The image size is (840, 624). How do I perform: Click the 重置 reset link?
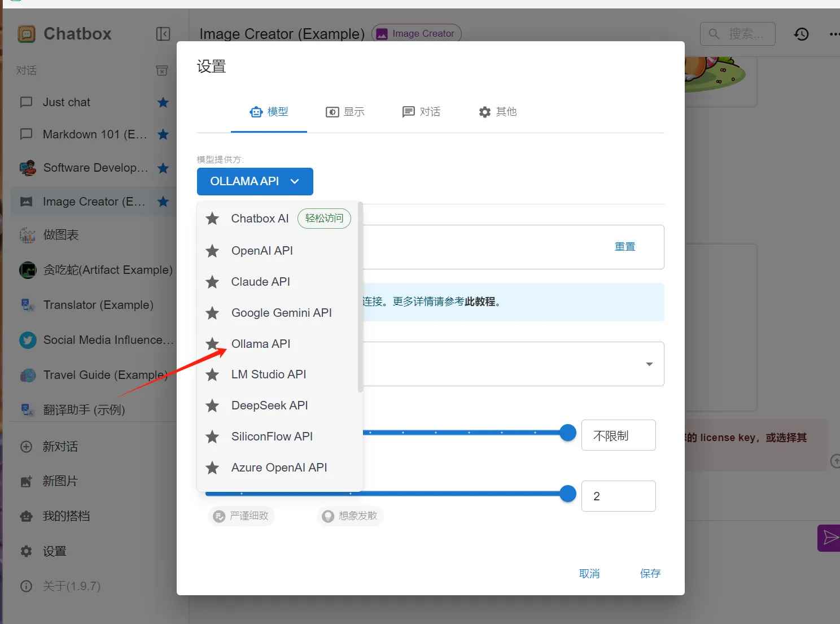tap(625, 246)
